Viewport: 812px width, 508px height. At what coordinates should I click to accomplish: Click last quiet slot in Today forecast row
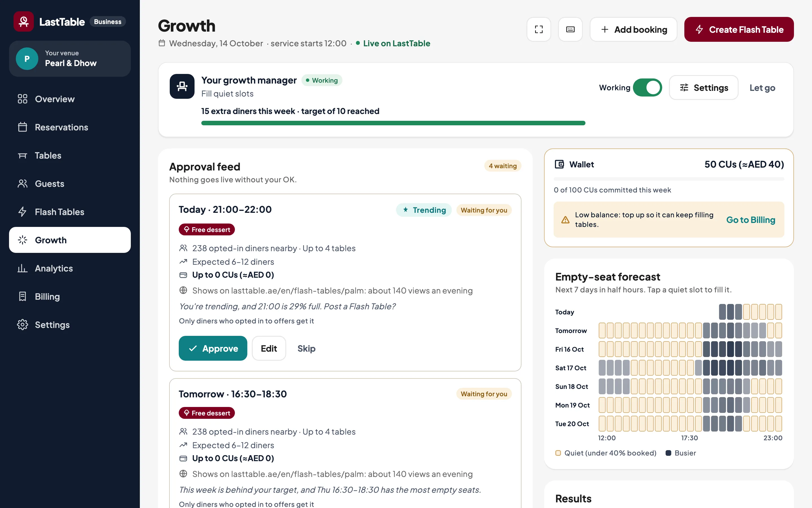(x=778, y=312)
